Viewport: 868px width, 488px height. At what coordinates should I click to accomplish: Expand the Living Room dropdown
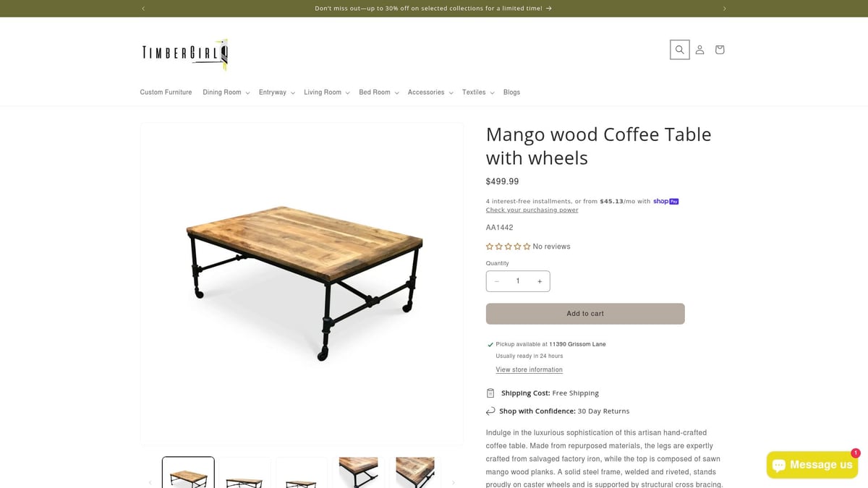pos(327,93)
